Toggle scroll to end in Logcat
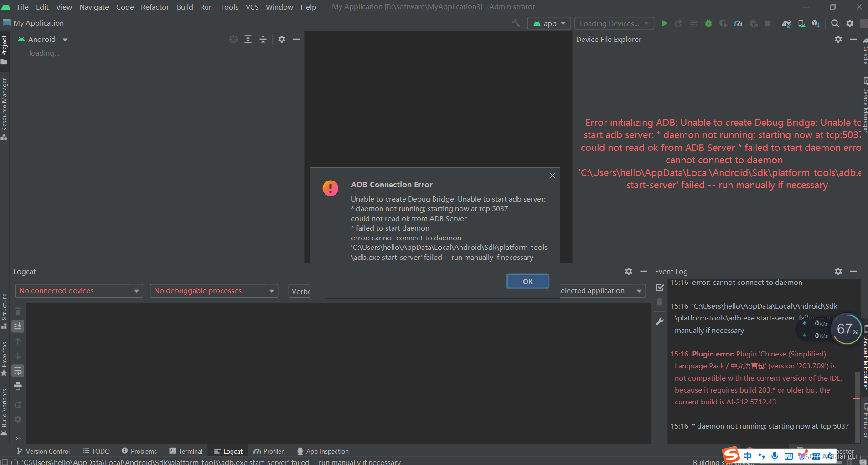 18,325
